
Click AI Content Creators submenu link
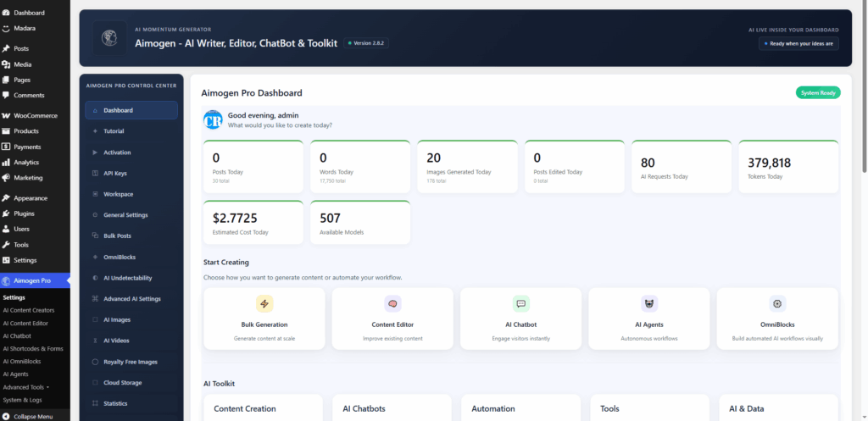click(29, 310)
